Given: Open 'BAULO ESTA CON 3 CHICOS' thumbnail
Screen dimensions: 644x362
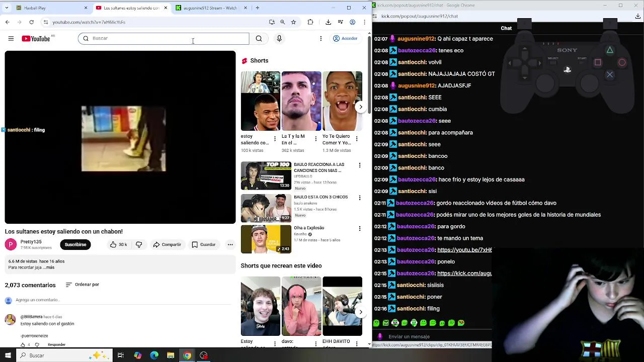Looking at the screenshot, I should [266, 208].
